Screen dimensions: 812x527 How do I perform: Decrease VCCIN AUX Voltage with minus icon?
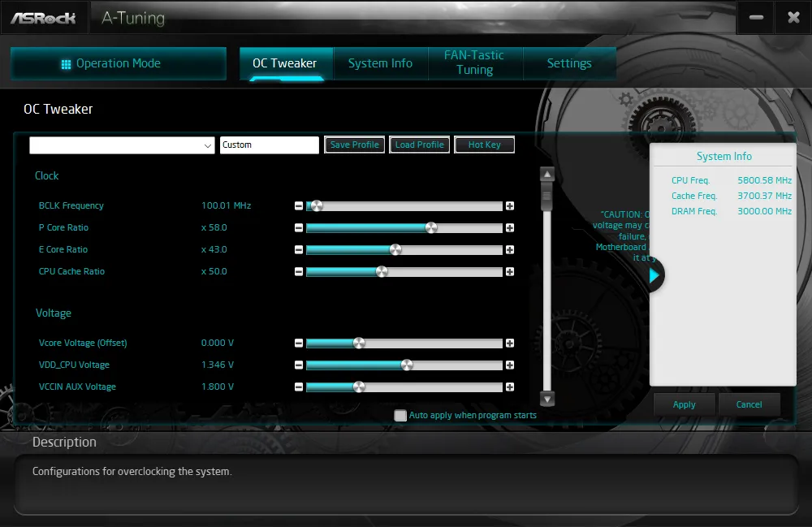(299, 387)
